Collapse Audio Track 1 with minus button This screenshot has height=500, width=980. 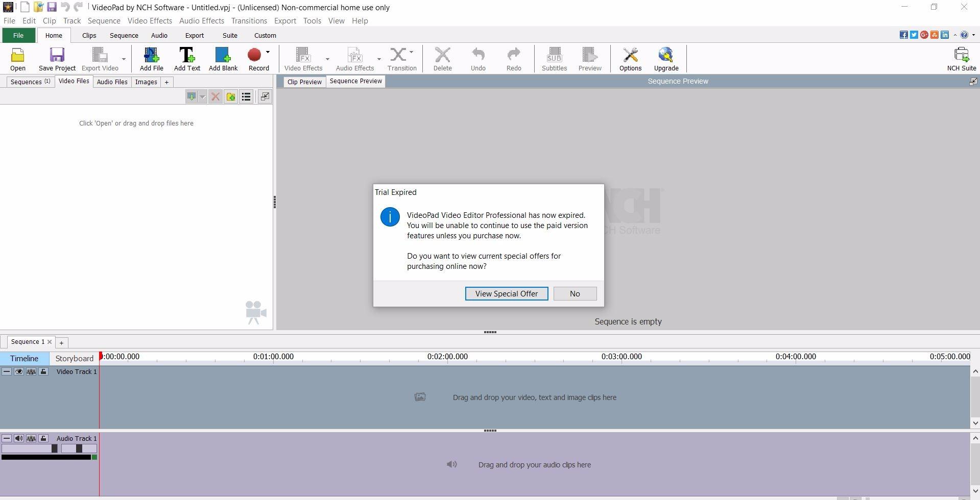pyautogui.click(x=7, y=438)
